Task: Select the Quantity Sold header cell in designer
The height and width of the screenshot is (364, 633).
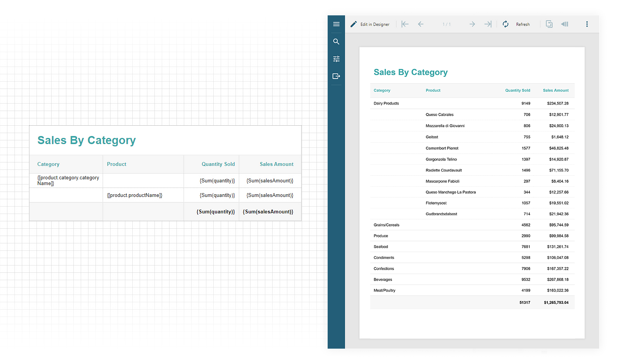Action: (211, 164)
